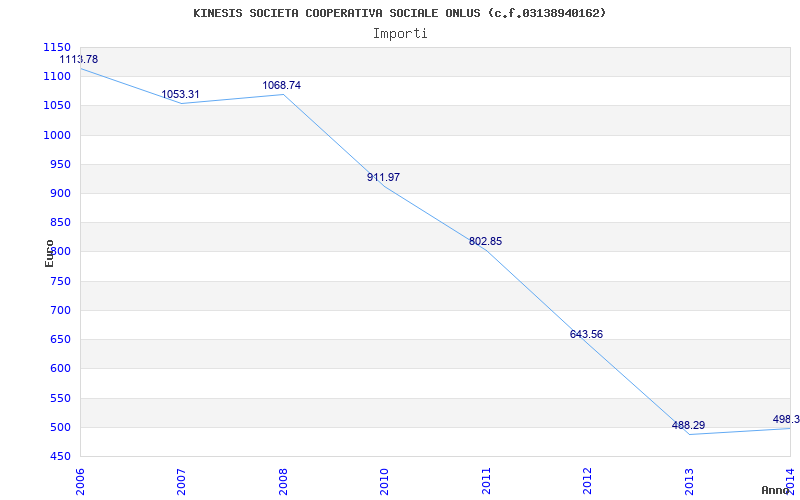Viewport: 800px width, 500px height.
Task: Click the x-axis year 2008
Action: 283,481
